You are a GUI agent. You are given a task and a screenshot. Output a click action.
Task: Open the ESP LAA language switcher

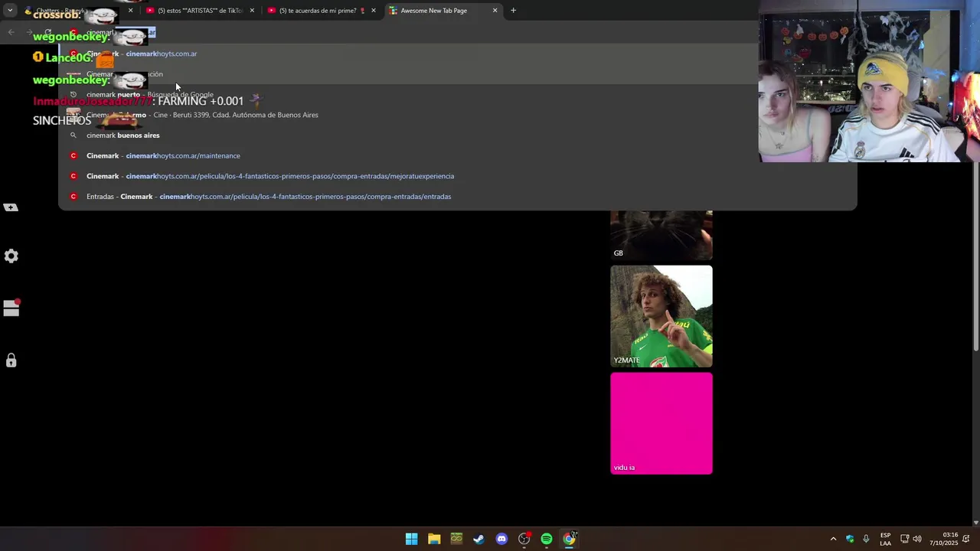pyautogui.click(x=885, y=539)
